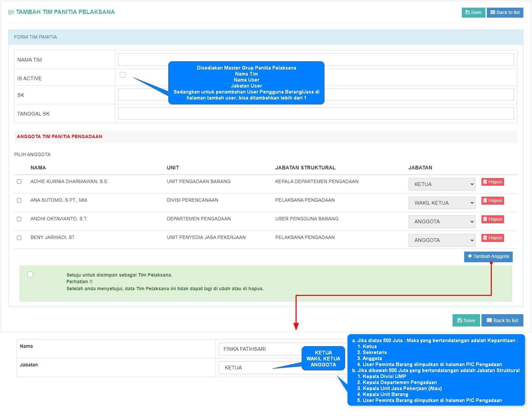Click Hapus for Adhie Kurnia Dharmawan

(x=492, y=182)
